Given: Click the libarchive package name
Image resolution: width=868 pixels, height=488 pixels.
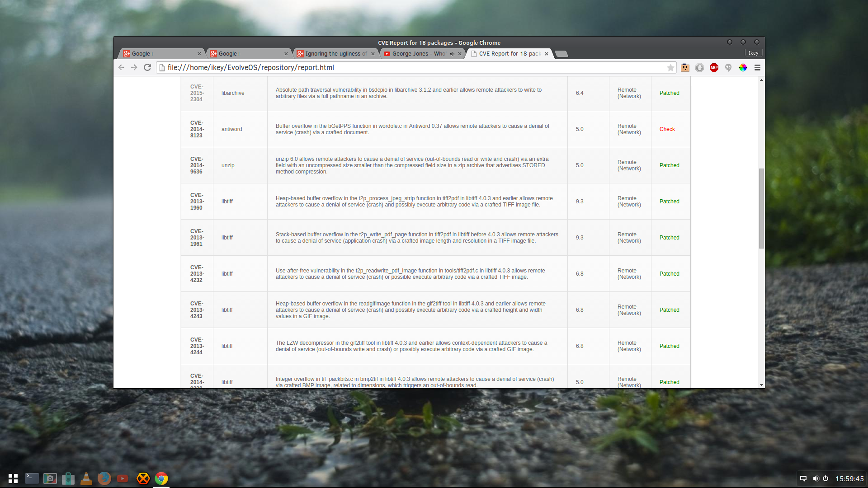Looking at the screenshot, I should coord(233,93).
